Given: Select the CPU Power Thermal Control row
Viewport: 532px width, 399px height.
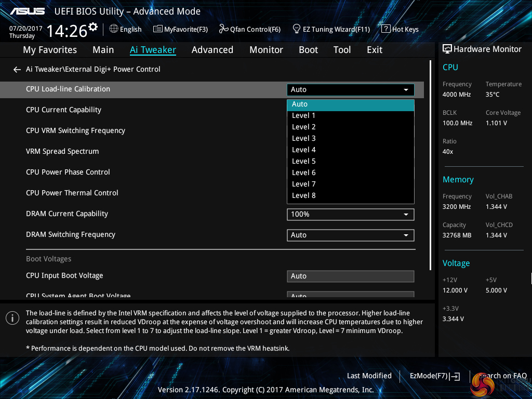Looking at the screenshot, I should coord(72,193).
